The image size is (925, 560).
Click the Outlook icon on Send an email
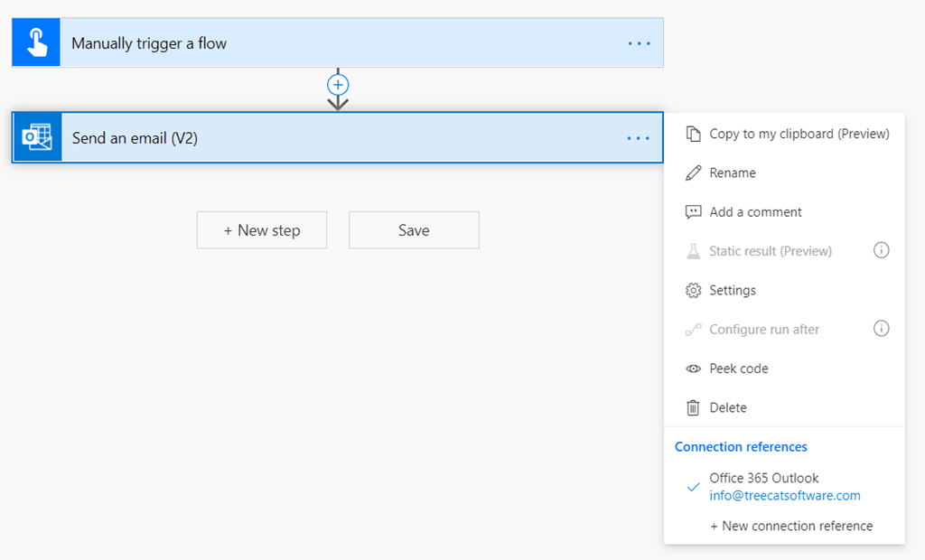click(x=37, y=138)
